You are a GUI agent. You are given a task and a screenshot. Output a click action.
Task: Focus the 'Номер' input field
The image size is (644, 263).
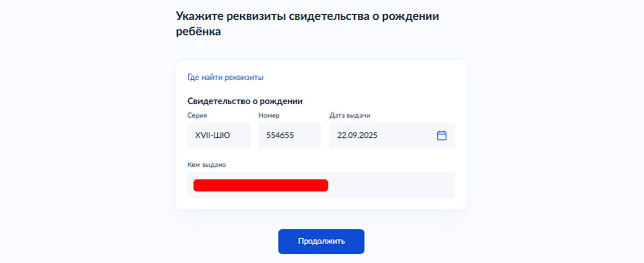(290, 136)
